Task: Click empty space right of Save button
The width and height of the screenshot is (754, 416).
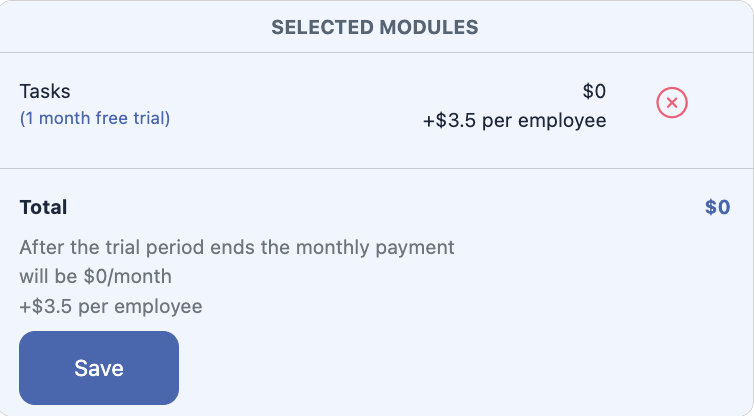Action: tap(450, 368)
